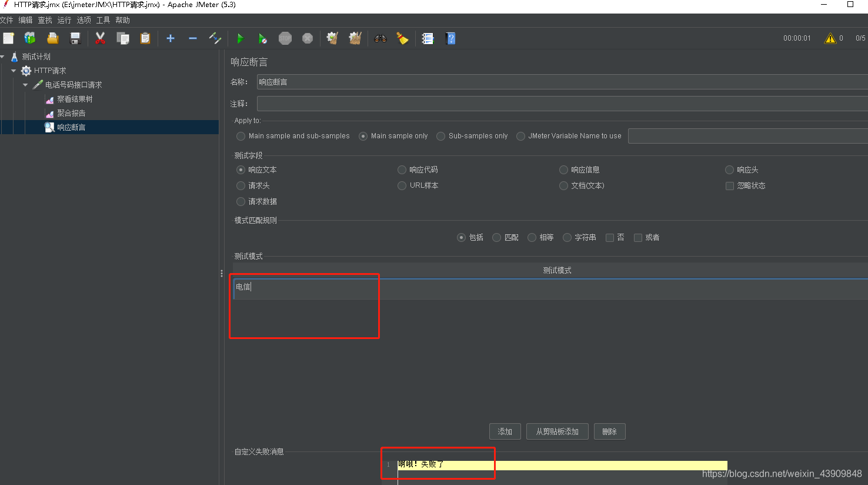Select the 匹配 matching rule
The height and width of the screenshot is (485, 868).
coord(496,237)
